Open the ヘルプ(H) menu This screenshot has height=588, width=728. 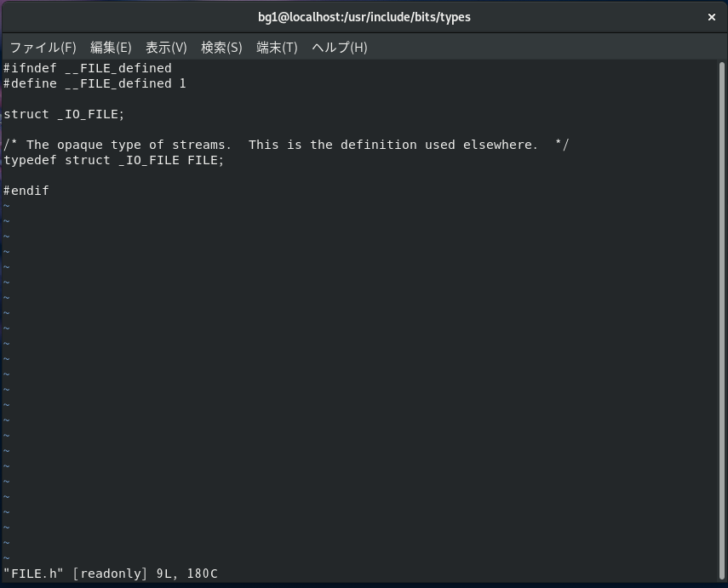tap(340, 48)
